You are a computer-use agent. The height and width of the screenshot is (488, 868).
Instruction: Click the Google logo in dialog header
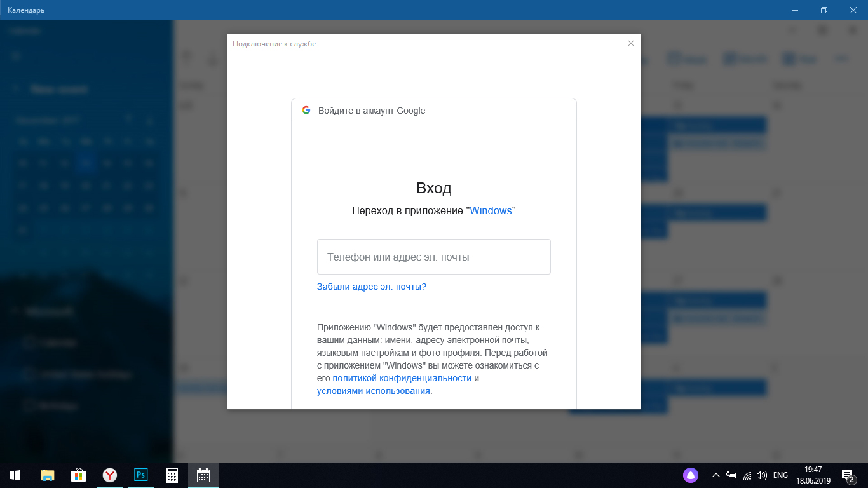[x=306, y=110]
